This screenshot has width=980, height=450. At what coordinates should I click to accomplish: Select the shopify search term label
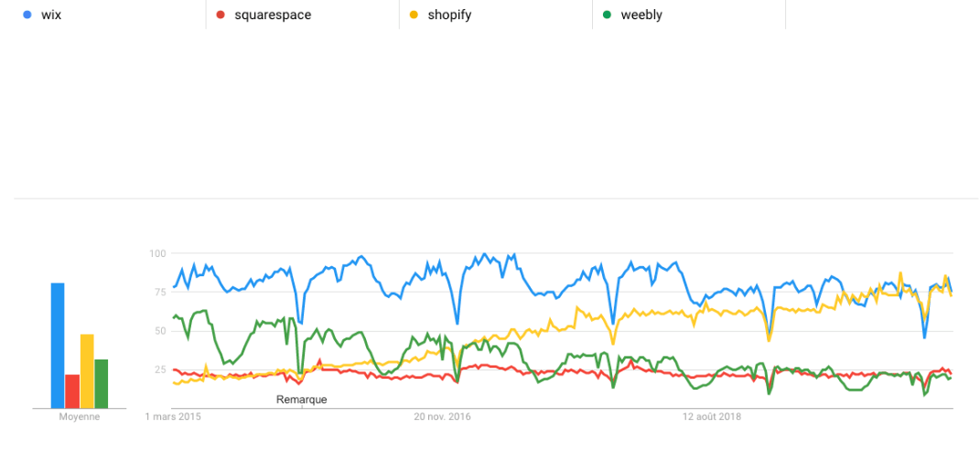pos(449,15)
